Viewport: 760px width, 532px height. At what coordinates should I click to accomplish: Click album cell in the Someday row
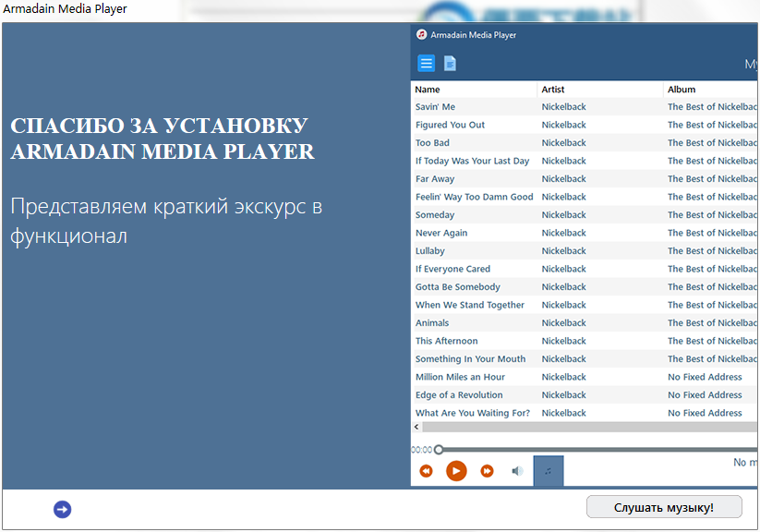coord(712,215)
